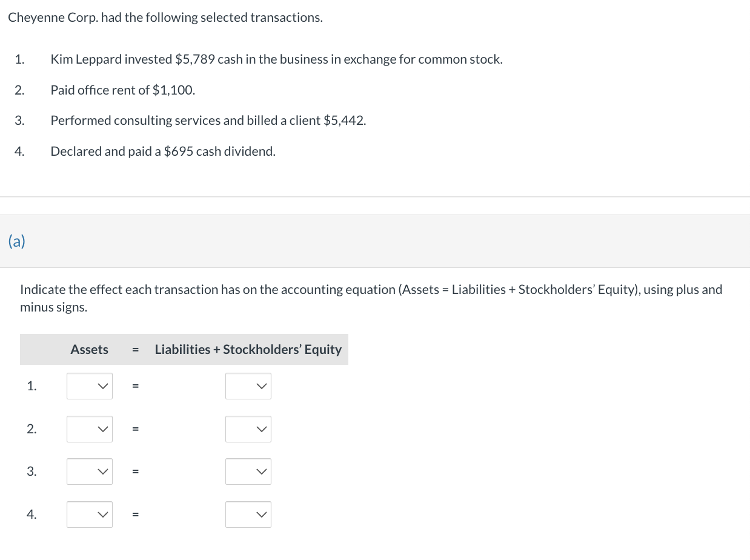The image size is (750, 560).
Task: Click the "Assets" column header
Action: (x=89, y=350)
